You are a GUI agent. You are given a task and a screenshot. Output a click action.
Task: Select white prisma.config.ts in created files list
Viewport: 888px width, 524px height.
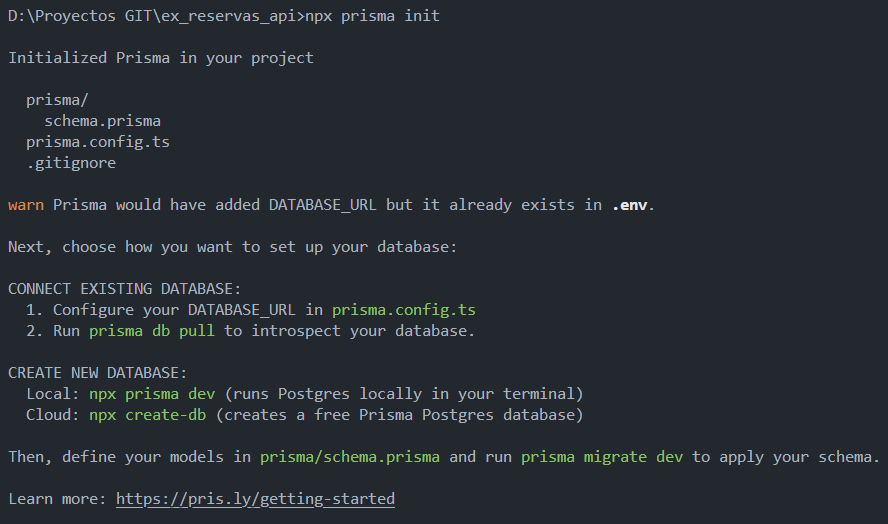tap(97, 142)
